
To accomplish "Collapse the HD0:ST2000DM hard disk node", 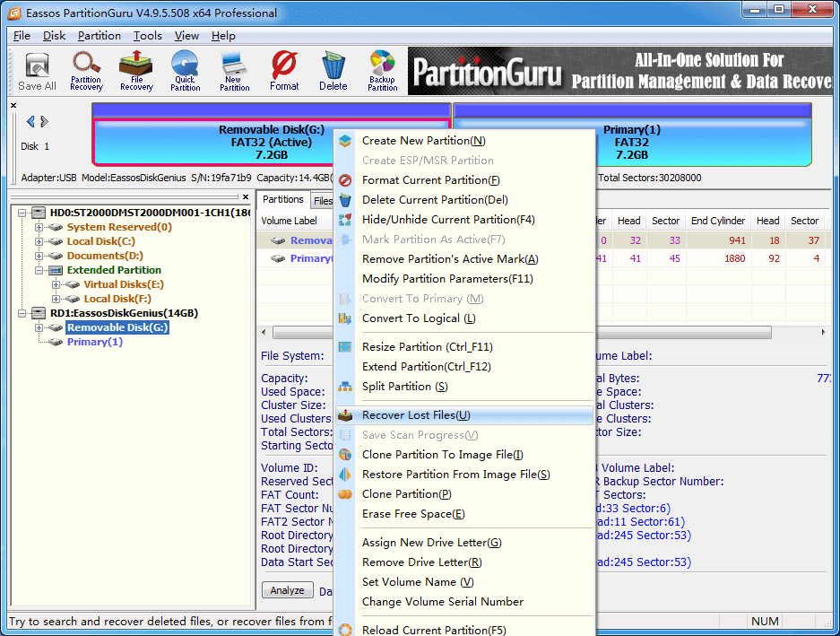I will tap(22, 213).
